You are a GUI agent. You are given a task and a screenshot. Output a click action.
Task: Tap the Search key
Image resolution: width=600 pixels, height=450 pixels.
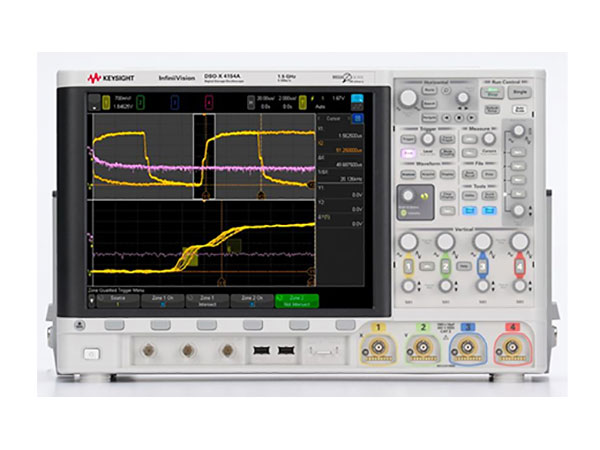pyautogui.click(x=429, y=104)
